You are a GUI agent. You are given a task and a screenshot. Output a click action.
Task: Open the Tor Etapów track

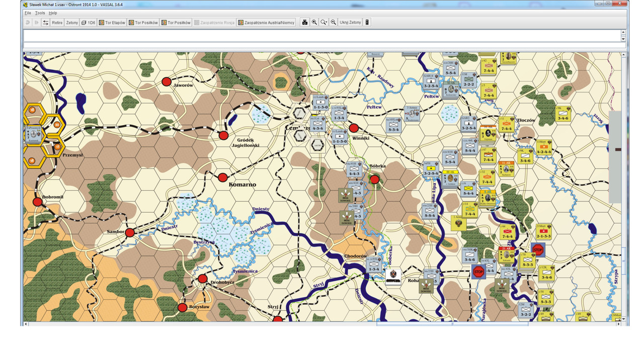point(112,23)
